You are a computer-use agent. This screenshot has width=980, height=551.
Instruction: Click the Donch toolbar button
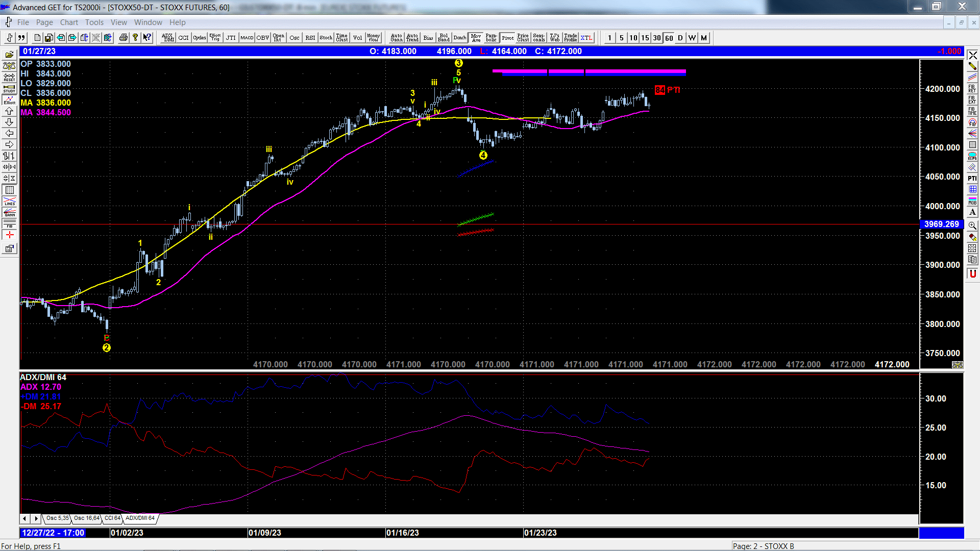(460, 38)
